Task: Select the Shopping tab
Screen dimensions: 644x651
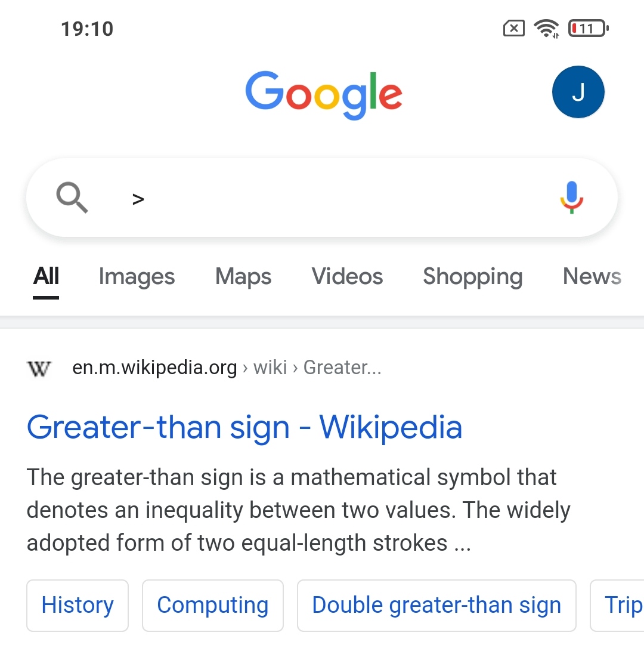Action: [473, 276]
